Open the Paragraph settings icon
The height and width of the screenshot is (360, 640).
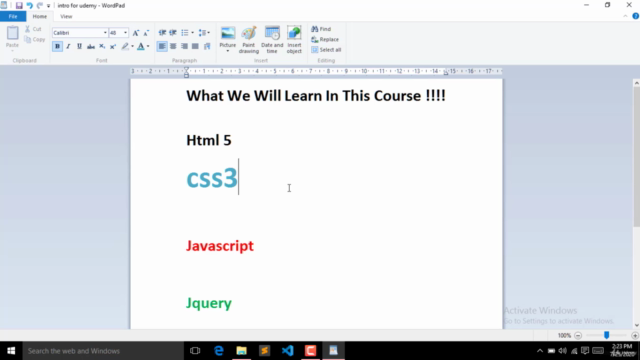(x=207, y=47)
